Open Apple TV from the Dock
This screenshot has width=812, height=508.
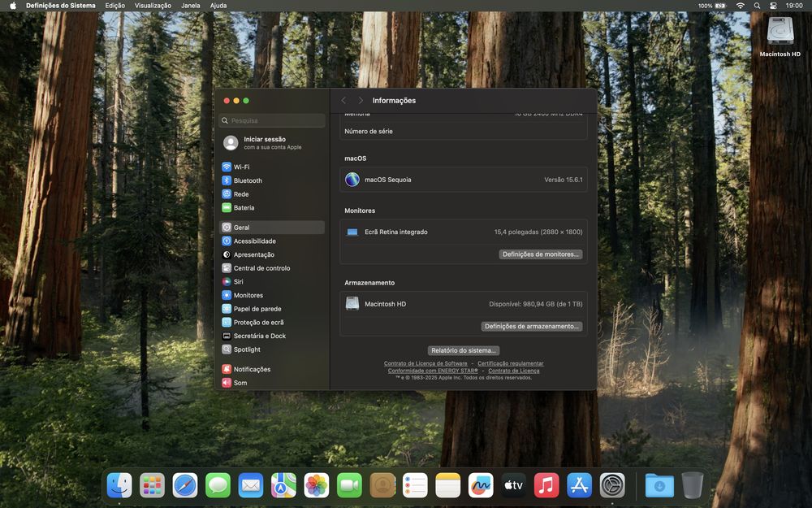point(514,486)
